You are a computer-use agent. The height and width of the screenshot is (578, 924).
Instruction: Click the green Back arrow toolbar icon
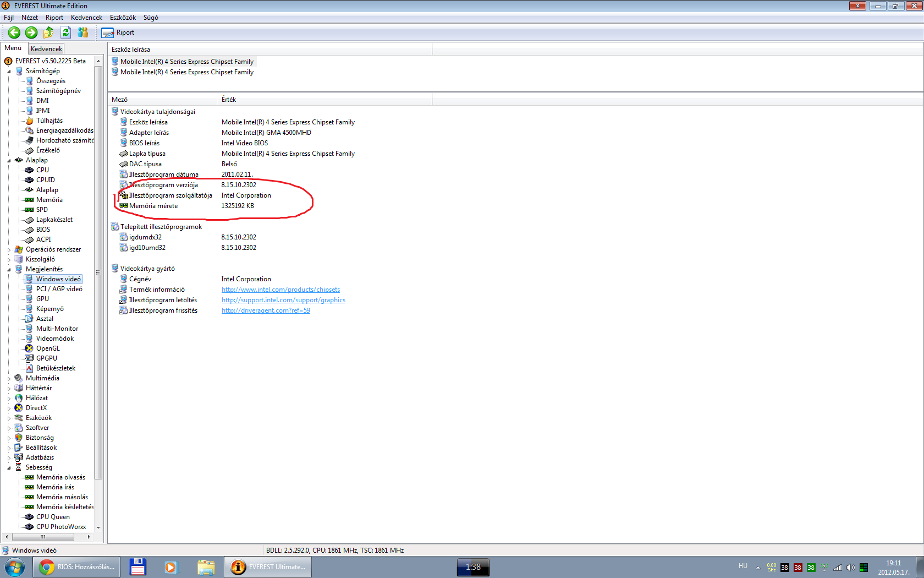click(x=14, y=32)
